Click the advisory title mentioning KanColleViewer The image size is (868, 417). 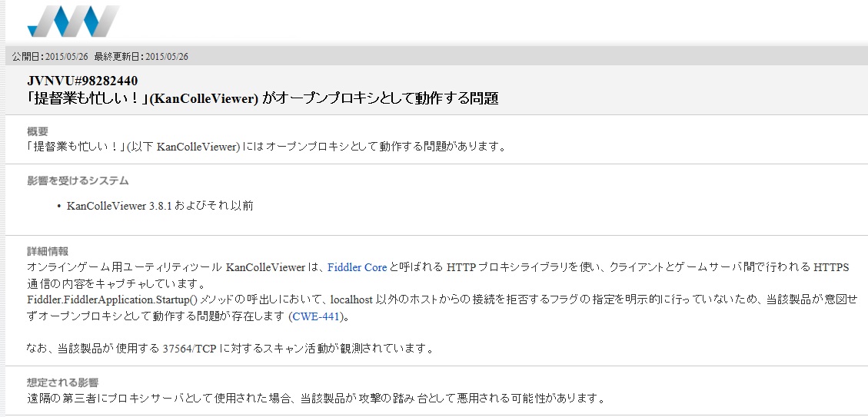[262, 98]
